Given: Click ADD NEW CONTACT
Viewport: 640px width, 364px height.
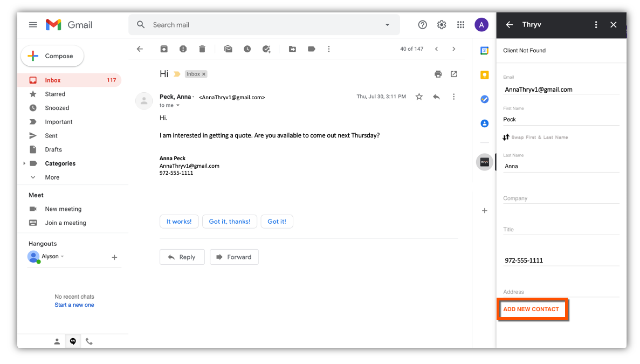Looking at the screenshot, I should coord(531,310).
